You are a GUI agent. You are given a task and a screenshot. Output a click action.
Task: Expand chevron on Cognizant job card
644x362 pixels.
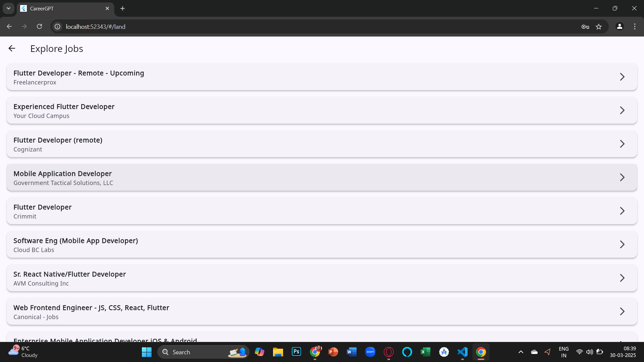(x=622, y=144)
